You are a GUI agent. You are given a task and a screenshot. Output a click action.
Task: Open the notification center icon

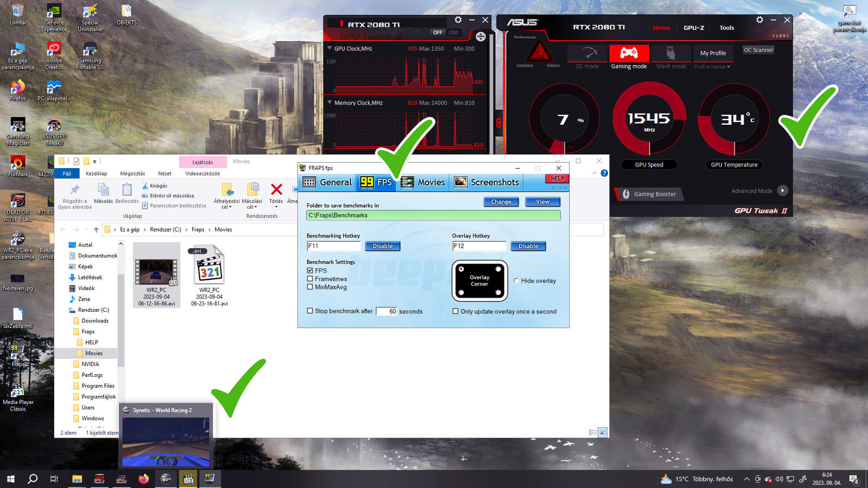[854, 479]
